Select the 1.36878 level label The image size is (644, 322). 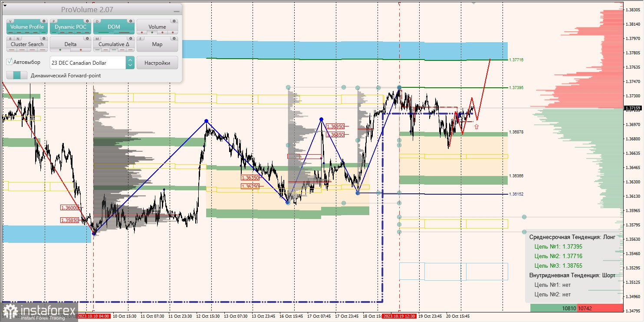click(516, 132)
